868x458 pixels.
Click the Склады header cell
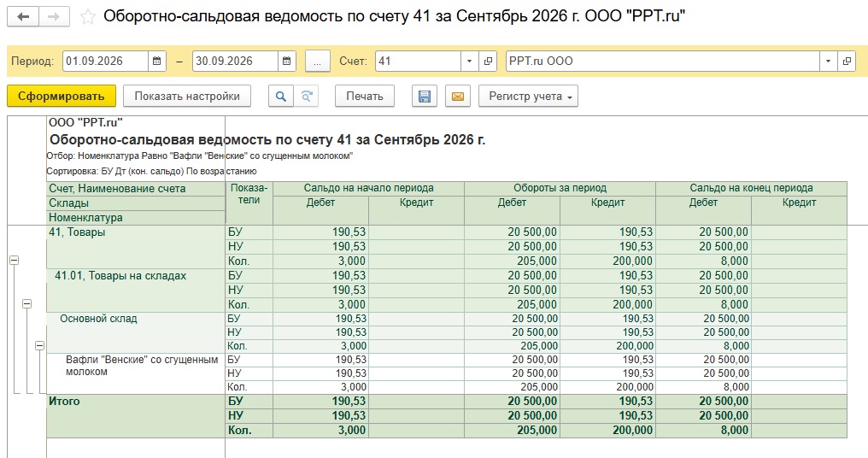136,203
